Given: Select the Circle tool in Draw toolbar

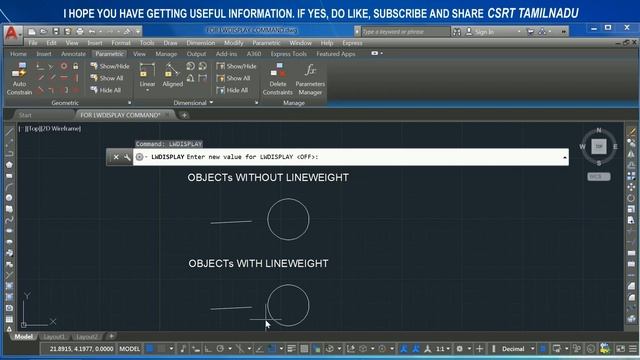Looking at the screenshot, I should 9,198.
